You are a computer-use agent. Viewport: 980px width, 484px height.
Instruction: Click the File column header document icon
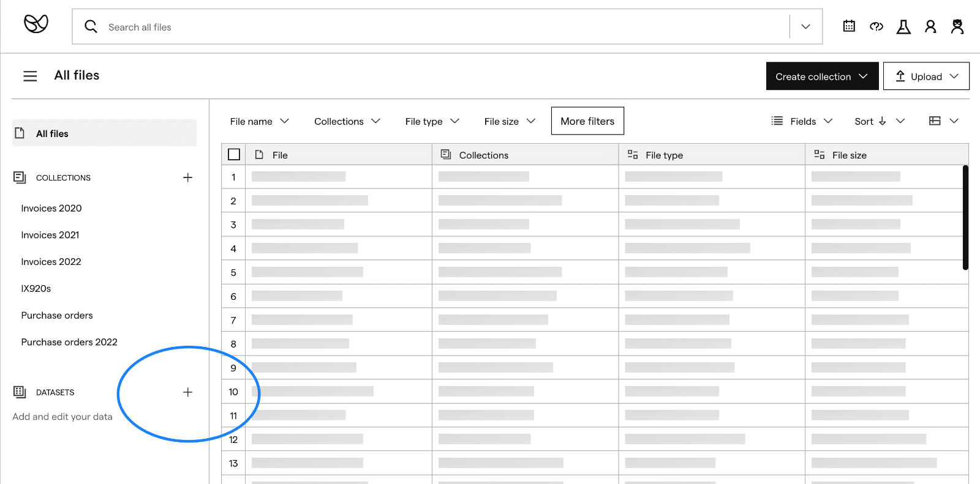tap(259, 155)
